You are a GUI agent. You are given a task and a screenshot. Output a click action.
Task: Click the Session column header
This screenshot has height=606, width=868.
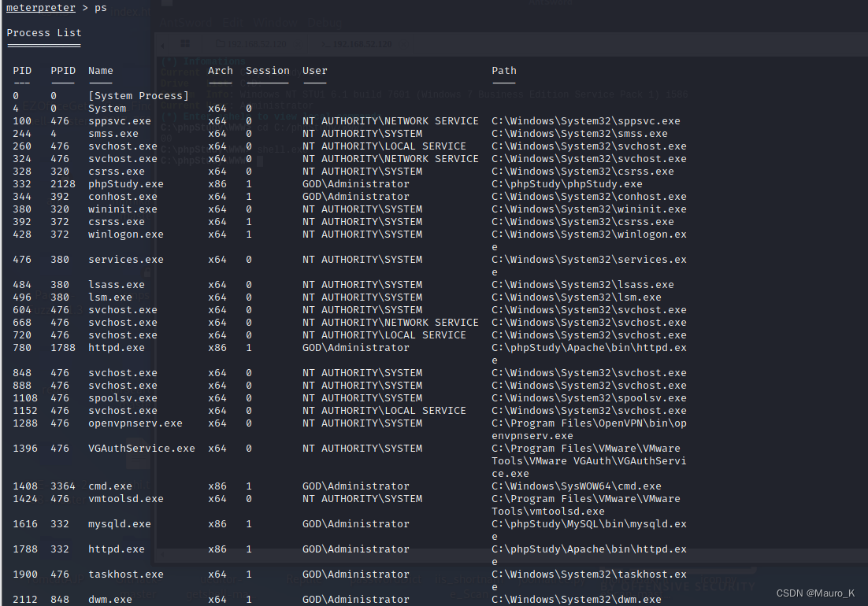(x=267, y=71)
